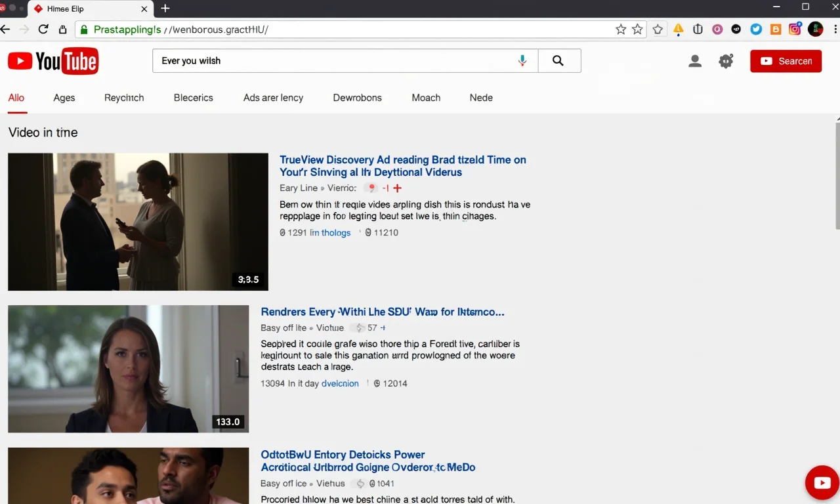
Task: Select the voice search microphone icon
Action: click(522, 60)
